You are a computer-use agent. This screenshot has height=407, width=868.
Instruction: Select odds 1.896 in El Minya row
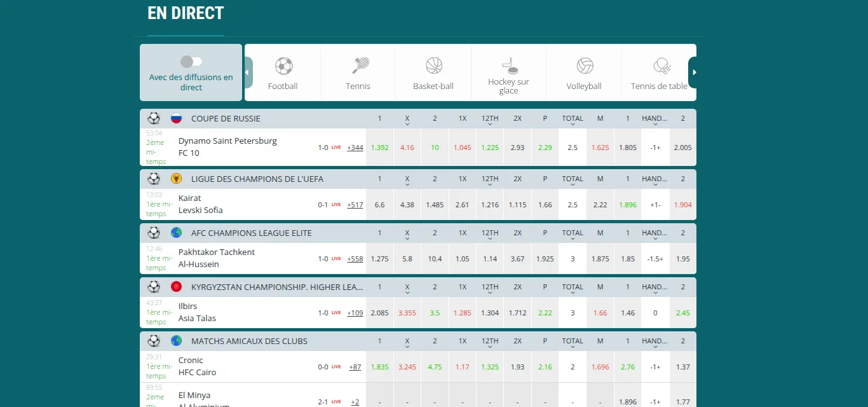628,402
